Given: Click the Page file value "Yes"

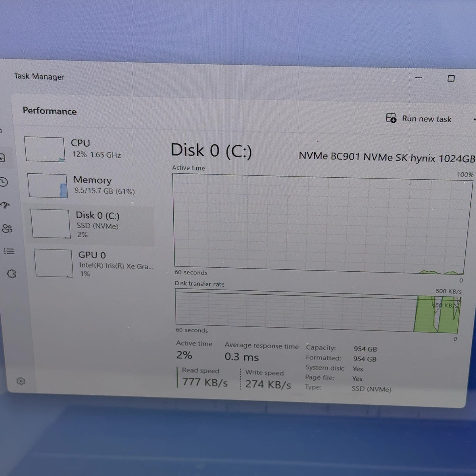Looking at the screenshot, I should [357, 379].
